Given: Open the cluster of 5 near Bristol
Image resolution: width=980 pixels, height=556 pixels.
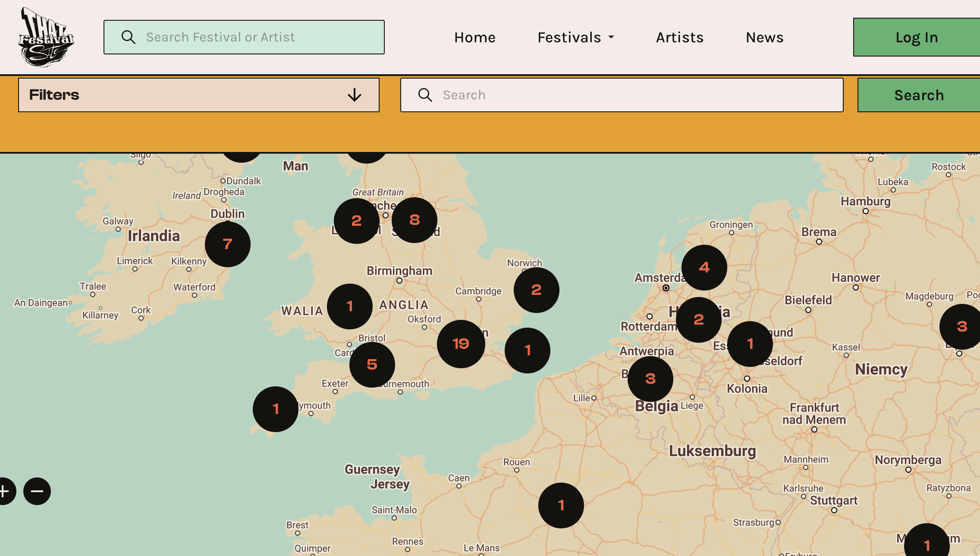Looking at the screenshot, I should click(372, 365).
